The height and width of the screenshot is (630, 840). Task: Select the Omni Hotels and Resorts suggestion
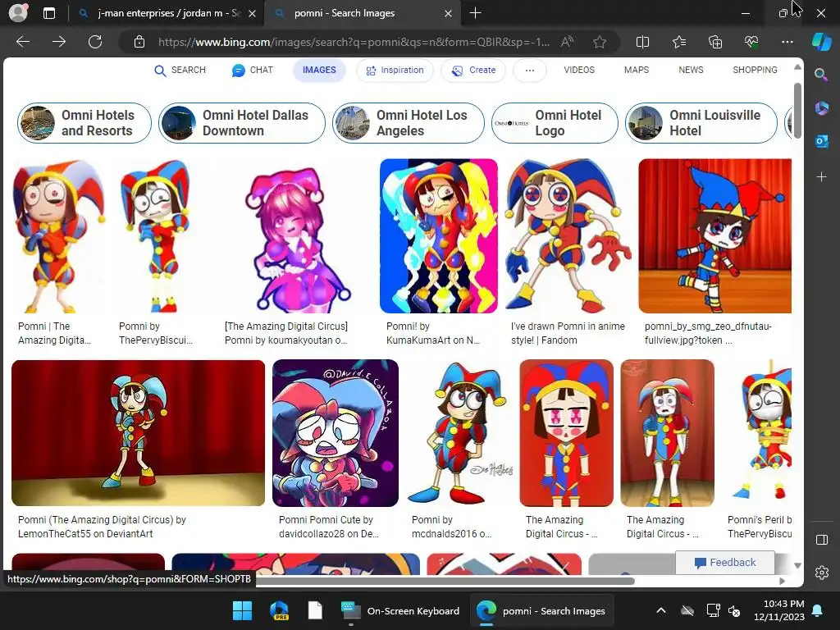pyautogui.click(x=84, y=123)
